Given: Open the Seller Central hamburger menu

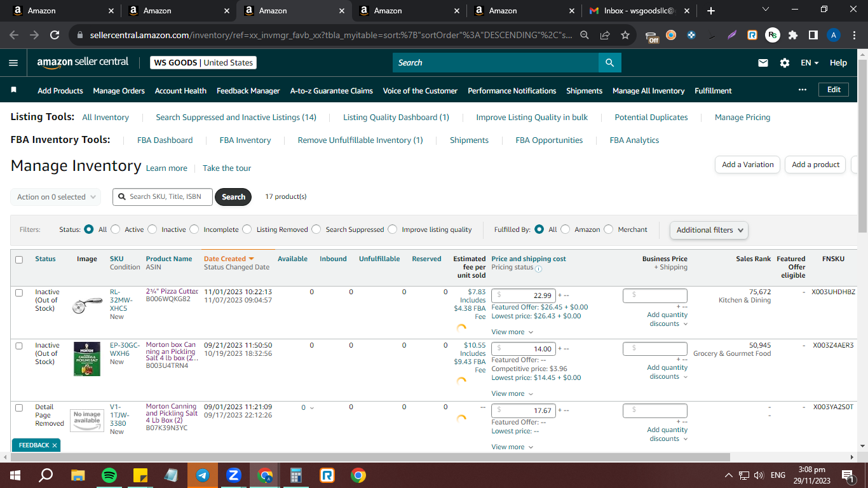Looking at the screenshot, I should click(x=13, y=63).
